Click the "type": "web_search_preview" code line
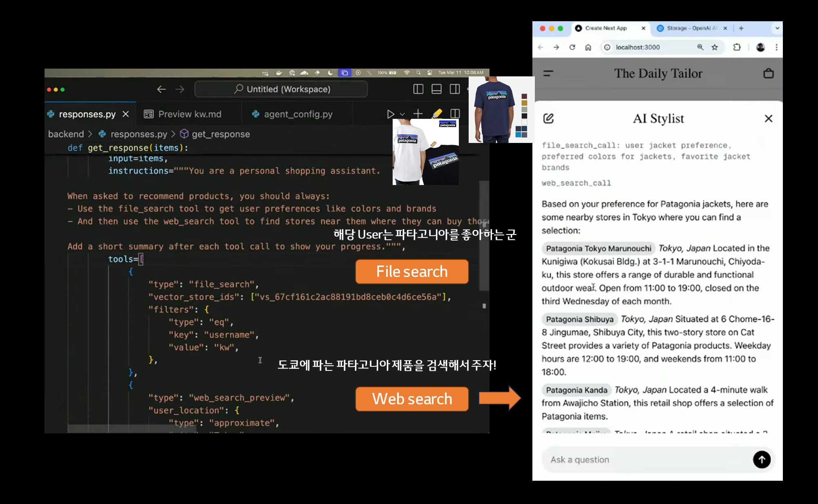Image resolution: width=818 pixels, height=504 pixels. click(x=221, y=397)
